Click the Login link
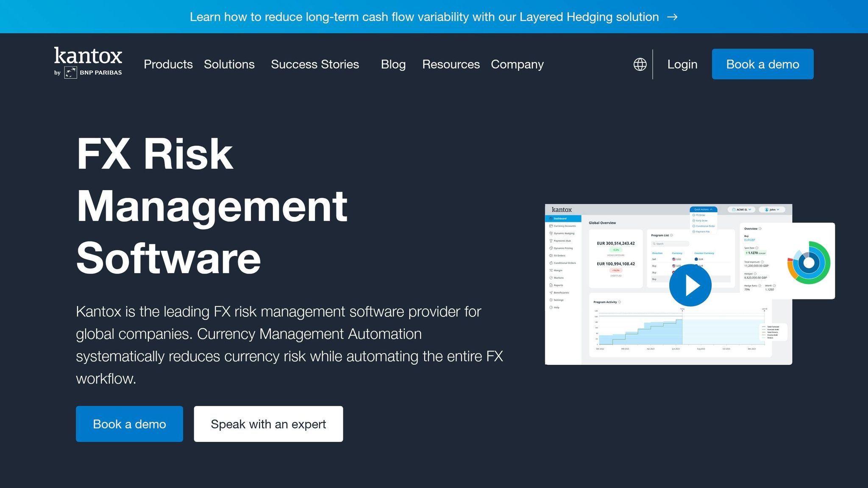Viewport: 868px width, 488px height. [x=682, y=64]
